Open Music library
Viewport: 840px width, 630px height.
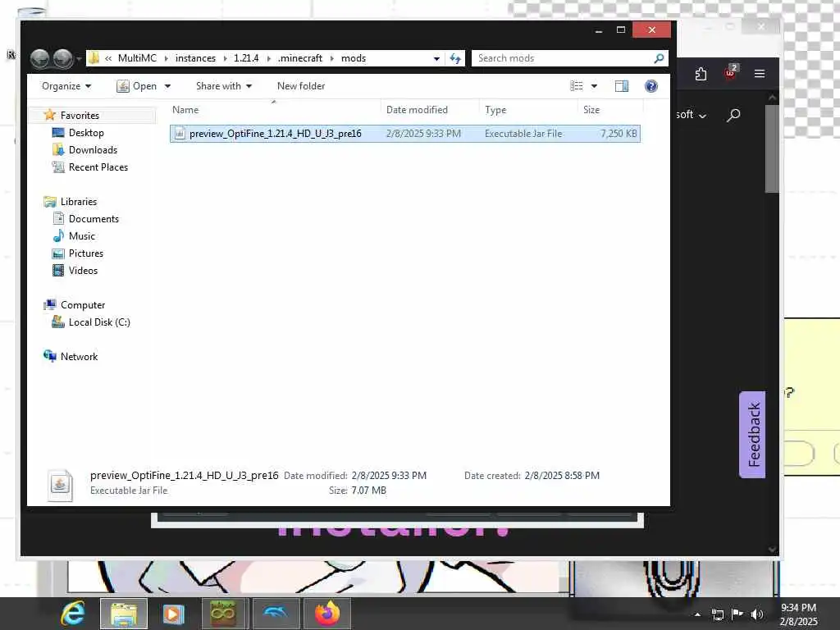[81, 235]
